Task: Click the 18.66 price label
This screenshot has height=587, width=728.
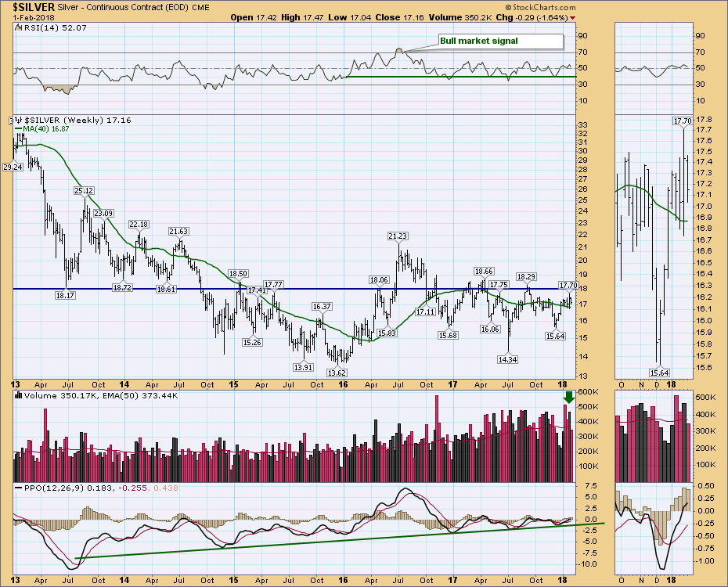Action: click(484, 272)
